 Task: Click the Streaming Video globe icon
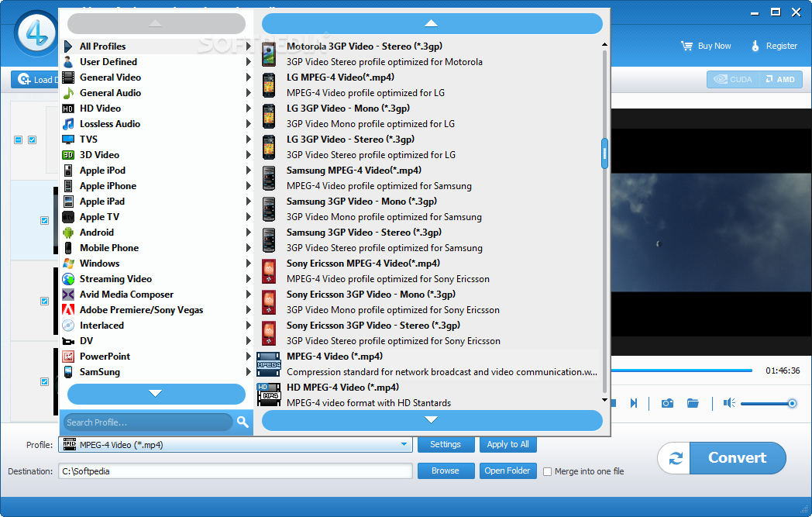click(68, 279)
